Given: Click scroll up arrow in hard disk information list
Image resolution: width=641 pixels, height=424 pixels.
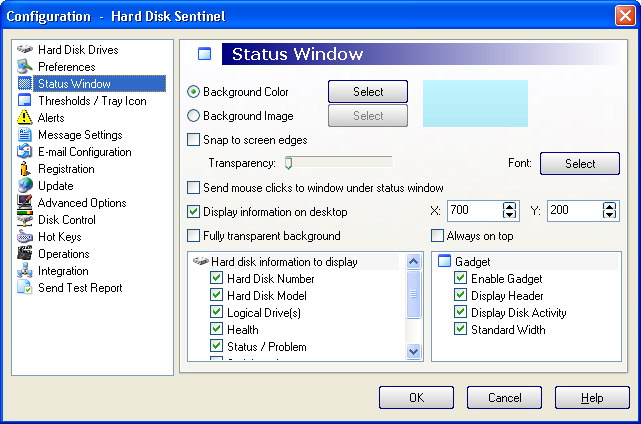Looking at the screenshot, I should point(414,261).
